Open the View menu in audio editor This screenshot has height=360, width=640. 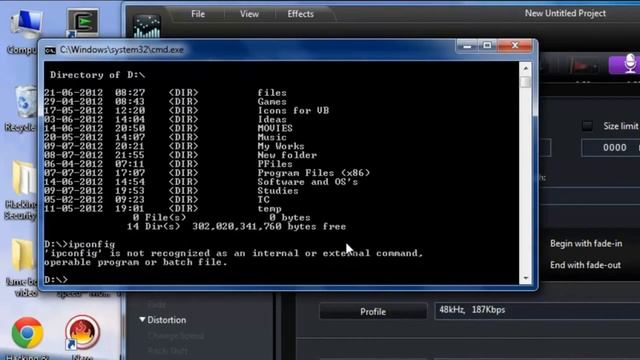(249, 14)
